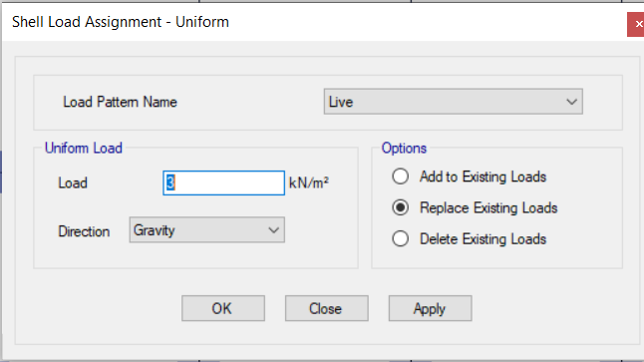The image size is (644, 362).
Task: Open the Load Pattern Name dropdown
Action: (453, 102)
